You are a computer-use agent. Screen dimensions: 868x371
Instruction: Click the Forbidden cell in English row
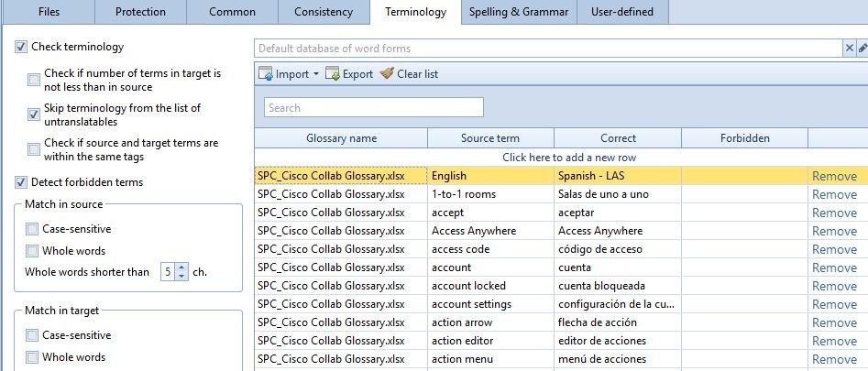[x=744, y=176]
